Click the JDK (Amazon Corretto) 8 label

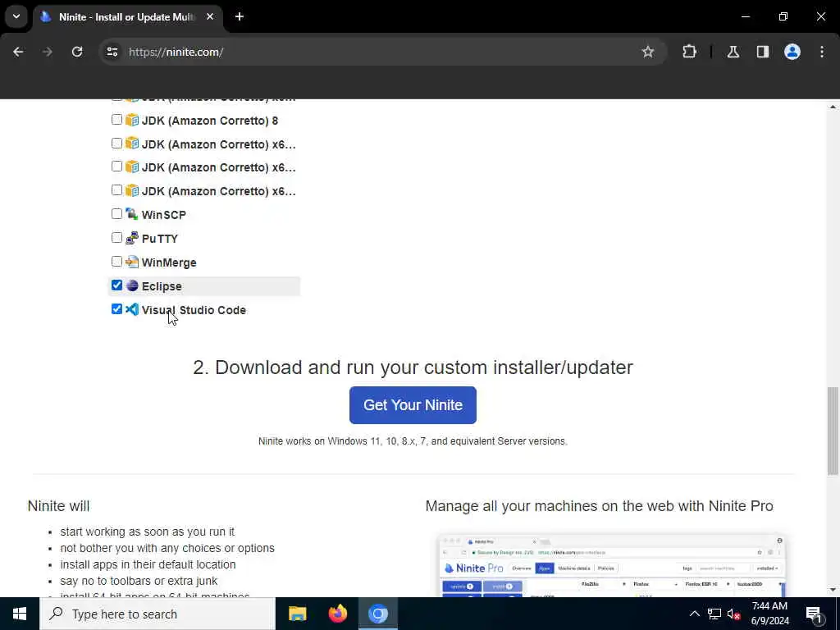[x=210, y=121]
